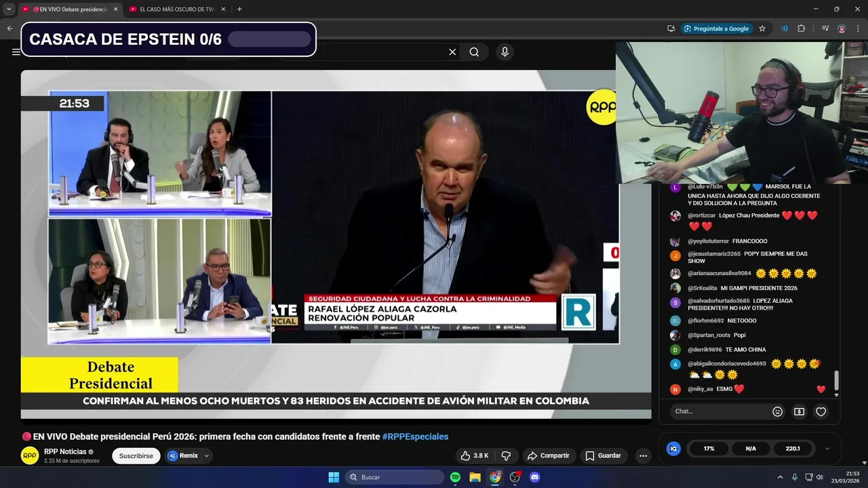The image size is (868, 488).
Task: Click the 220.1 stat pill
Action: [793, 449]
